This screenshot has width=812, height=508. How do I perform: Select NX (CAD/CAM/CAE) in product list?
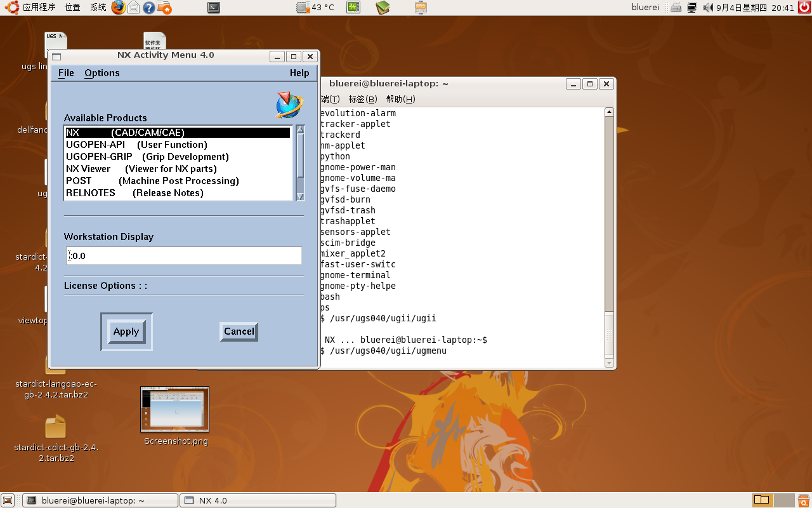(178, 133)
